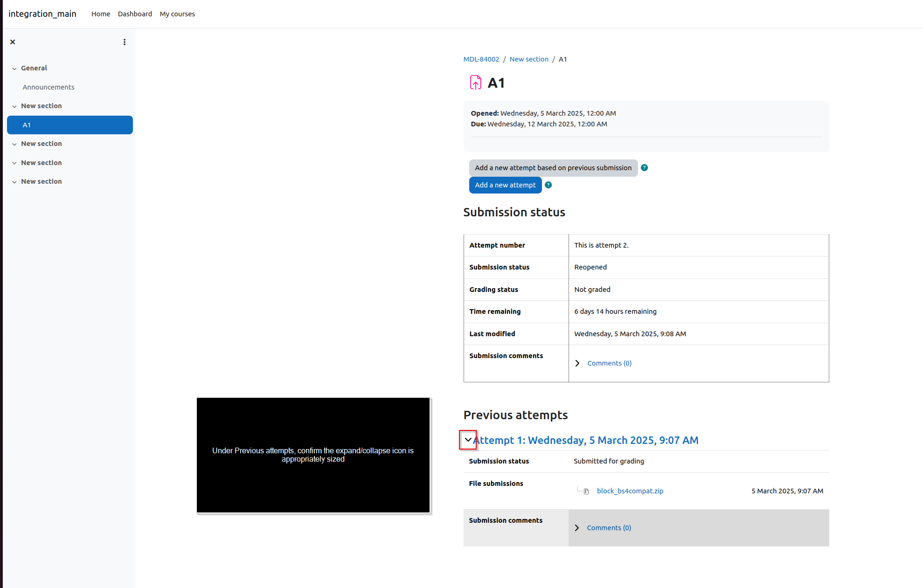Expand the chevron of the last New section
This screenshot has height=588, width=923.
point(14,182)
